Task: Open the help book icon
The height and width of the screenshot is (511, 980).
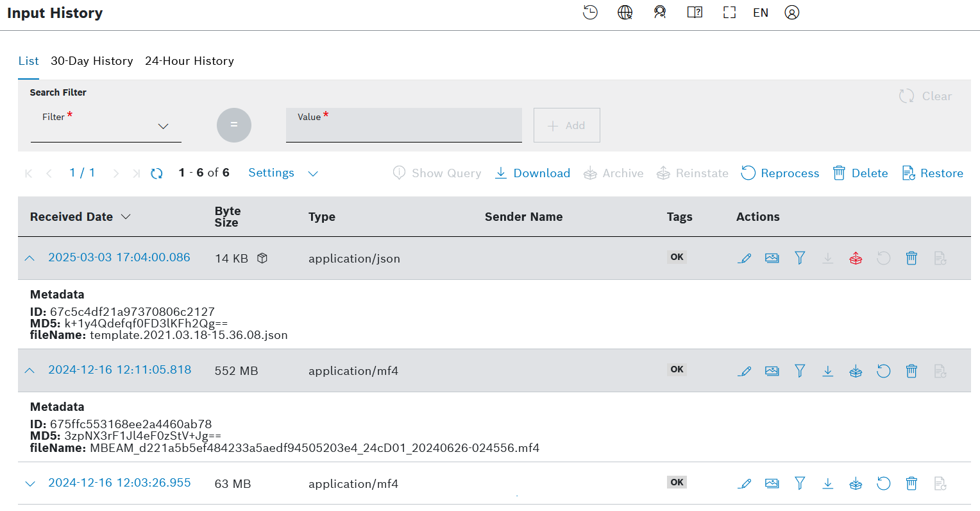Action: tap(695, 13)
